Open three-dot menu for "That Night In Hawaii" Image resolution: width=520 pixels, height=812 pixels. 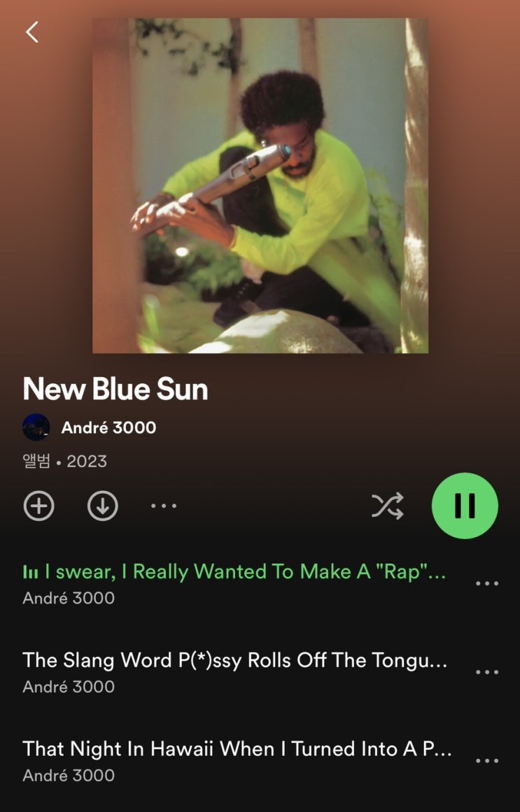487,760
